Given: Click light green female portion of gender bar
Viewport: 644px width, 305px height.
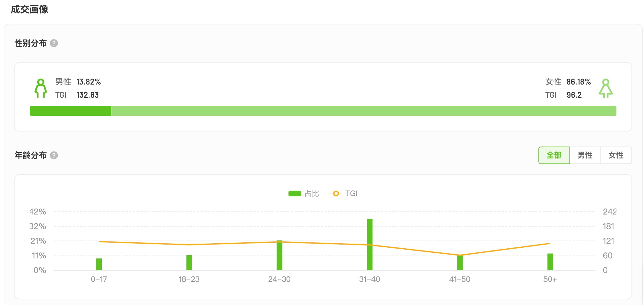Looking at the screenshot, I should [363, 111].
